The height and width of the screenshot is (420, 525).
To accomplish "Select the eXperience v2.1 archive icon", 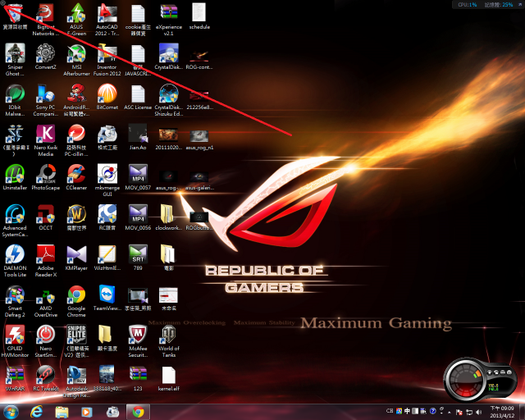I will click(169, 20).
